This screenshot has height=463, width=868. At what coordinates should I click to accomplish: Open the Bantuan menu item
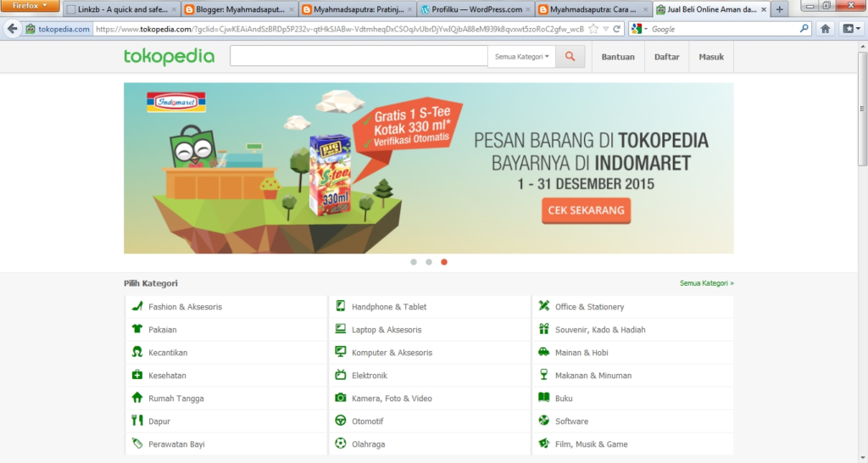[618, 57]
